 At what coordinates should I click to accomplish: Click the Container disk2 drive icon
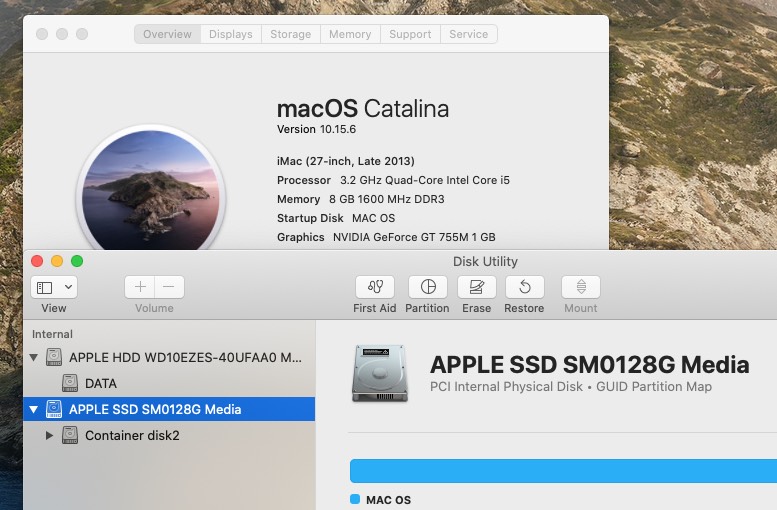70,435
